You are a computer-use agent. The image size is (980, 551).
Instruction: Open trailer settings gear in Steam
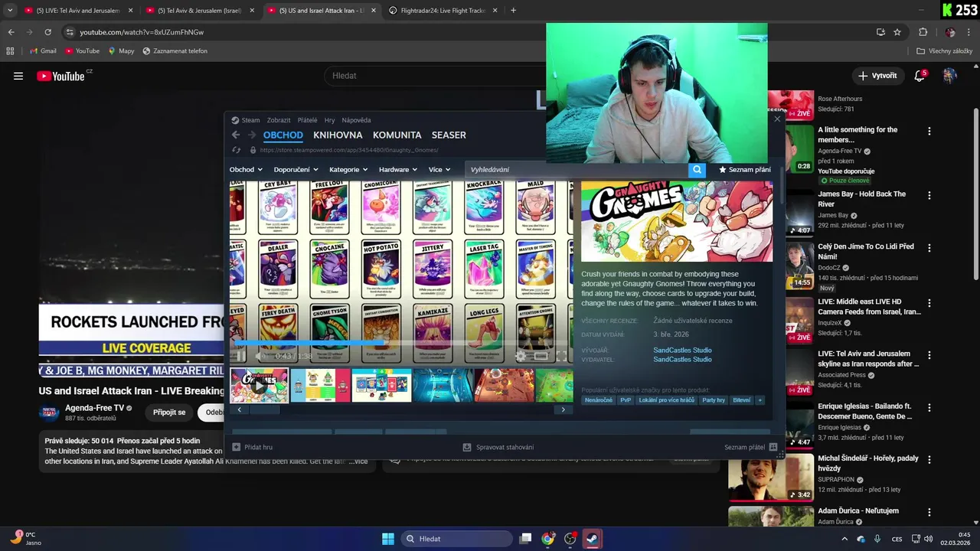pyautogui.click(x=521, y=356)
